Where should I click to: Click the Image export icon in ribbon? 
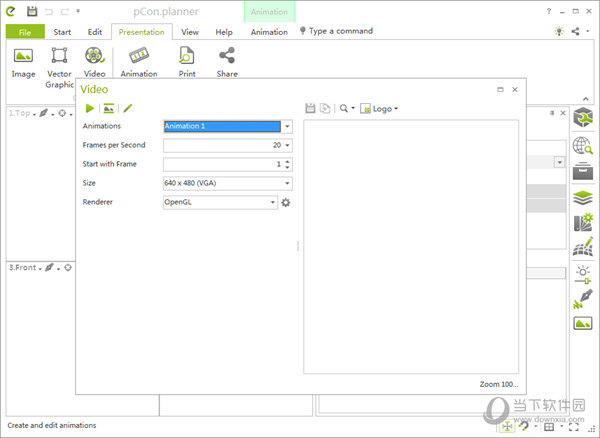click(x=23, y=56)
